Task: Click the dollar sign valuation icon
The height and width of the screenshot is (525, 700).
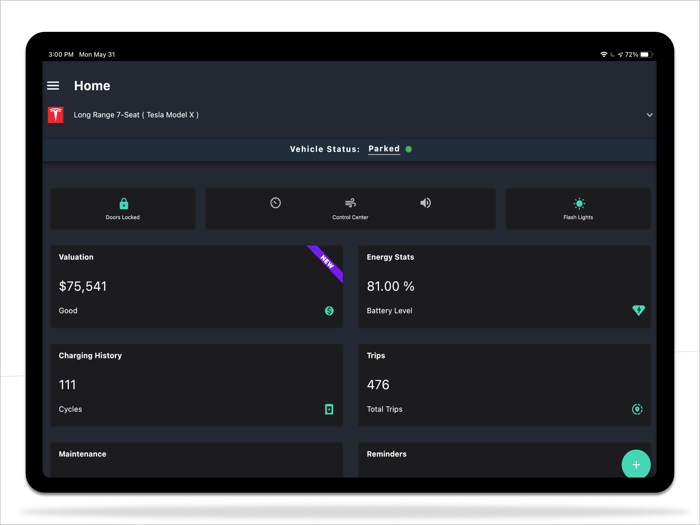Action: pos(329,311)
